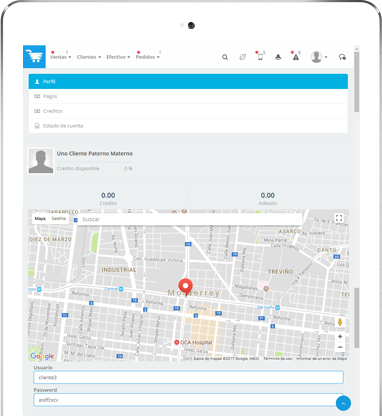
Task: Click the user avatar in navbar
Action: pyautogui.click(x=316, y=57)
